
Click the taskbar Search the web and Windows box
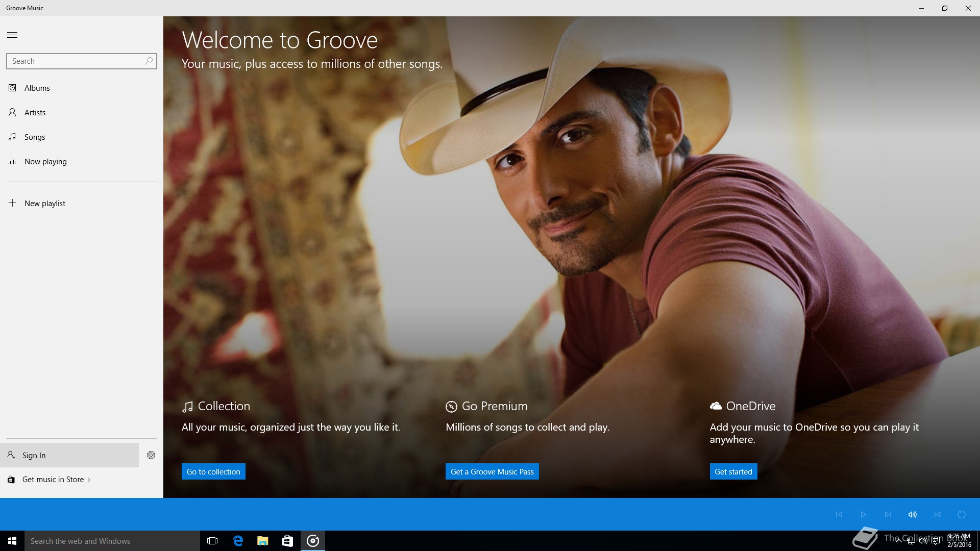coord(112,541)
